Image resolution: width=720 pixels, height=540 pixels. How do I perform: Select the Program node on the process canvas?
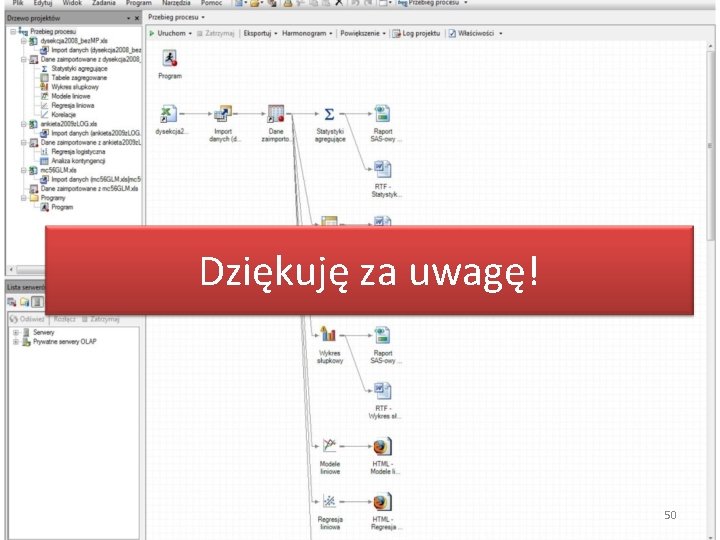point(170,64)
